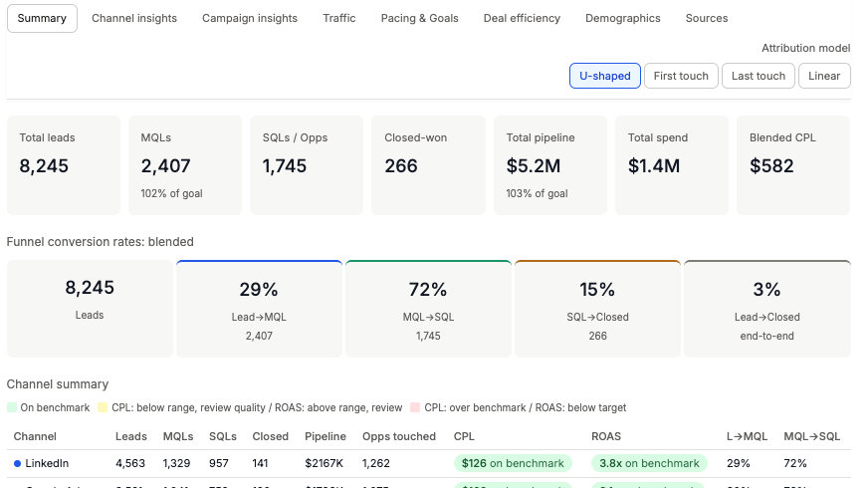
Task: Click the ROAS column header
Action: [606, 436]
